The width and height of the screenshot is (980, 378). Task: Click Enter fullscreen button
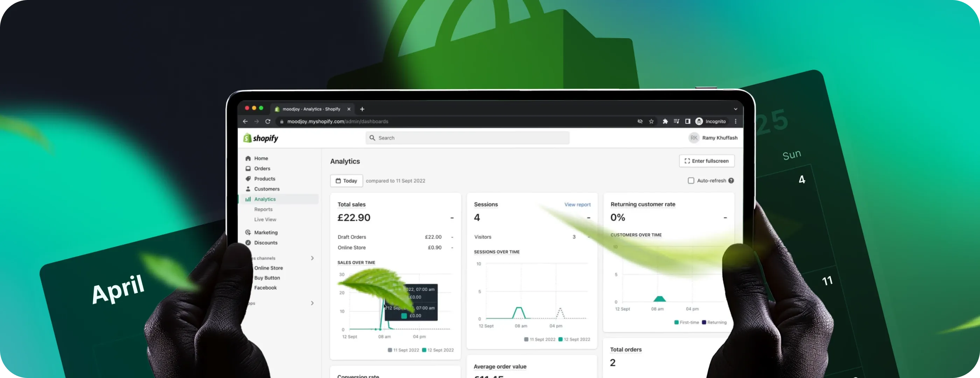706,161
